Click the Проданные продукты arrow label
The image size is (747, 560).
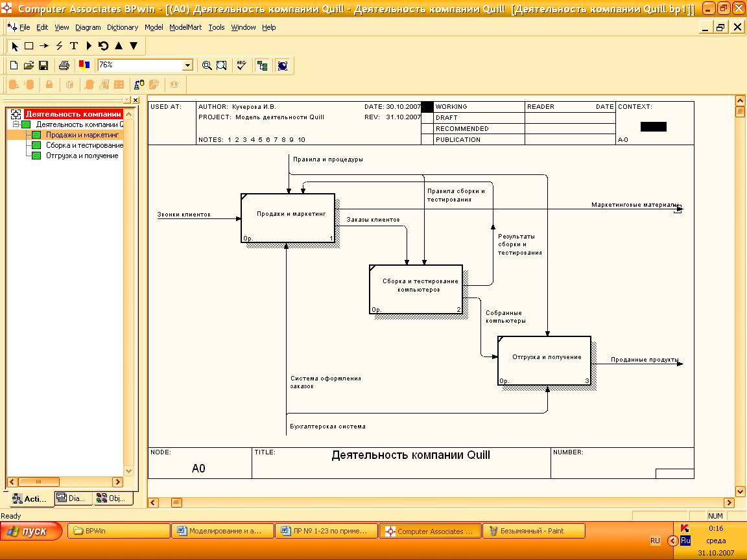(x=645, y=360)
